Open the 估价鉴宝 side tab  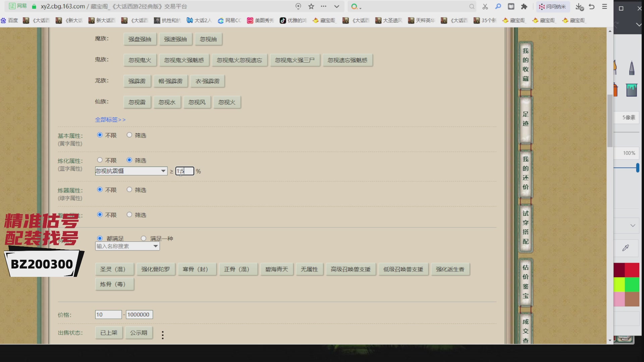click(x=525, y=282)
